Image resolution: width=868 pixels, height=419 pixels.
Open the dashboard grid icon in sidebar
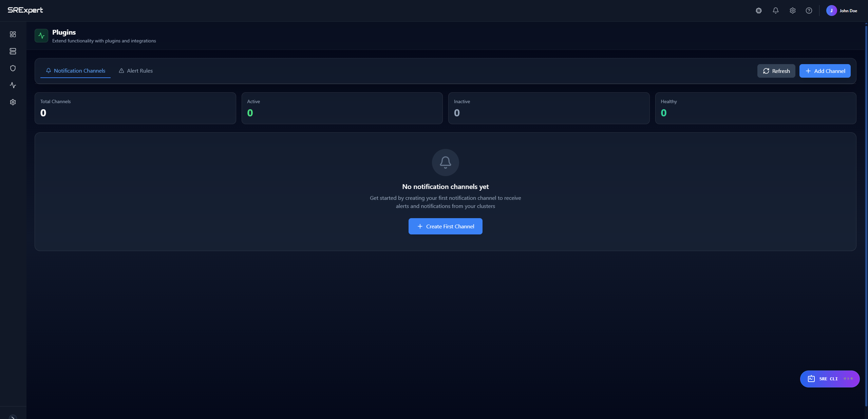coord(13,34)
